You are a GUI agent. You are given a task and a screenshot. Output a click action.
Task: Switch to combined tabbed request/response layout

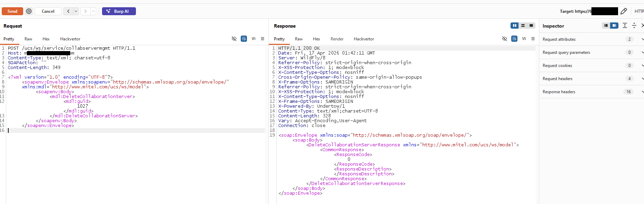pos(531,26)
